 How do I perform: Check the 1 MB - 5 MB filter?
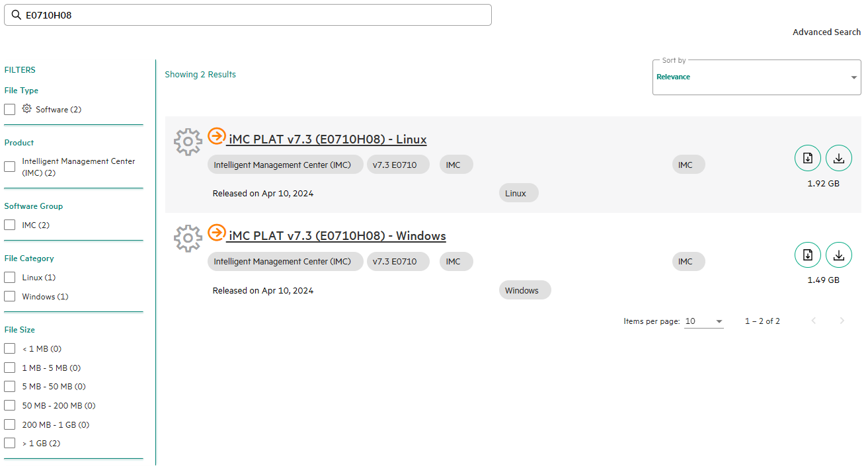click(x=10, y=368)
